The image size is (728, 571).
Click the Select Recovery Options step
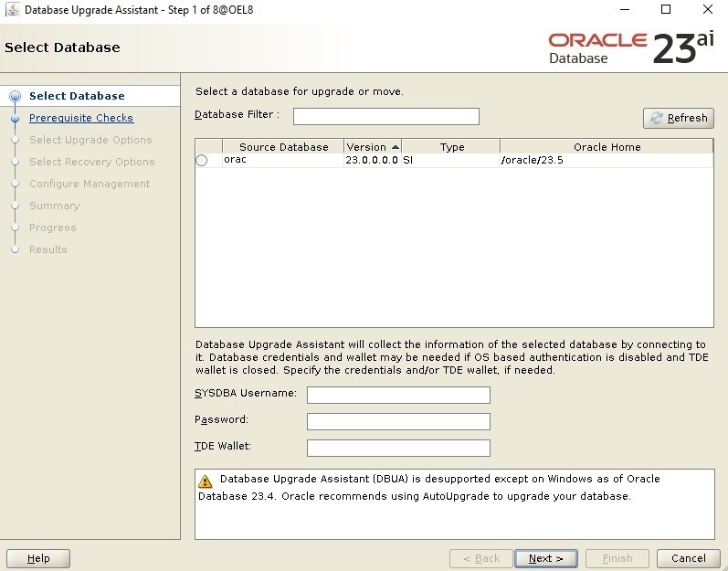click(92, 162)
